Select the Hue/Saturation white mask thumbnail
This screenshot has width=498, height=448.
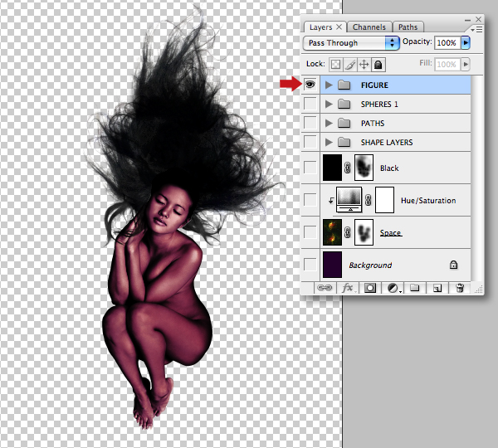(384, 200)
